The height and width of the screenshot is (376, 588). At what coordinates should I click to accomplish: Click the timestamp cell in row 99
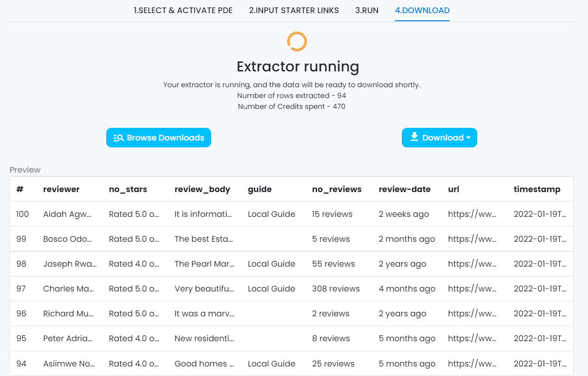[540, 239]
